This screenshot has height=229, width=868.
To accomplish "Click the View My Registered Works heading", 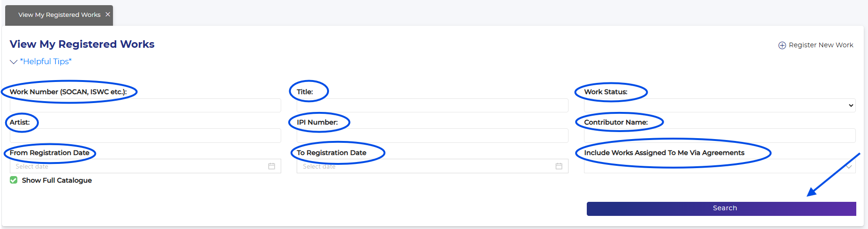I will pyautogui.click(x=82, y=44).
